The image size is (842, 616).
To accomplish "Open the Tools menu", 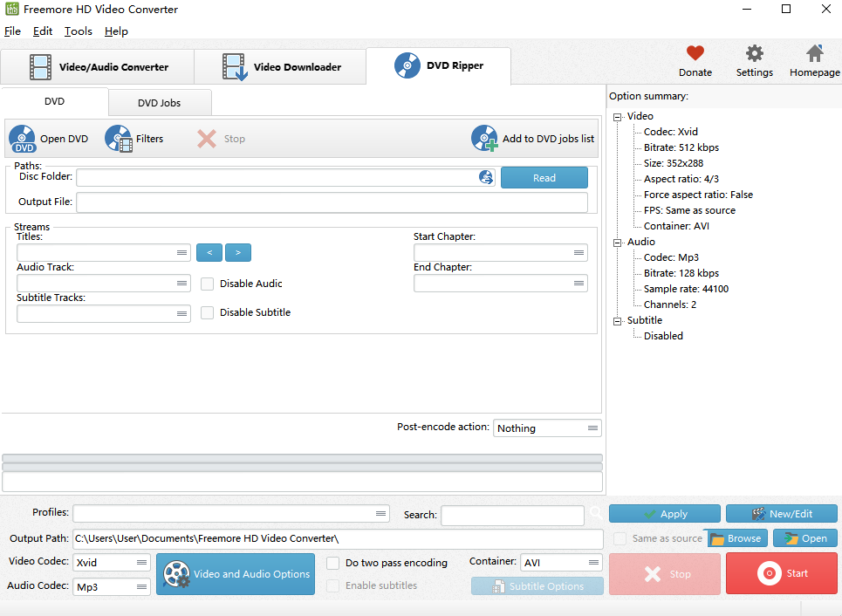I will click(x=79, y=31).
